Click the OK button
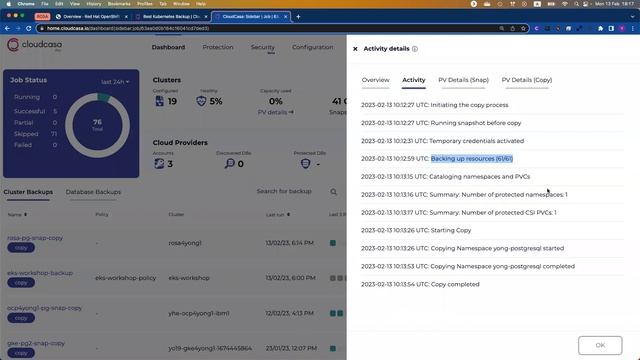The image size is (640, 360). click(x=600, y=345)
